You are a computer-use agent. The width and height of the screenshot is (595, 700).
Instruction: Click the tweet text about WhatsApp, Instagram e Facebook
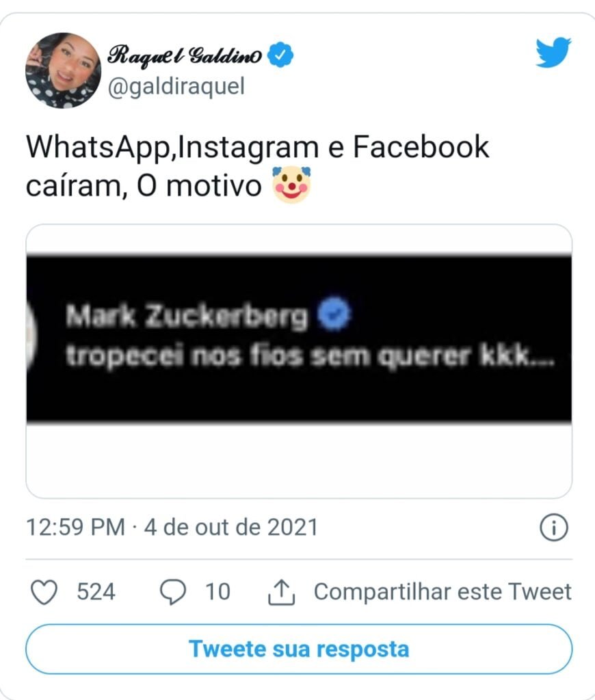pyautogui.click(x=257, y=166)
